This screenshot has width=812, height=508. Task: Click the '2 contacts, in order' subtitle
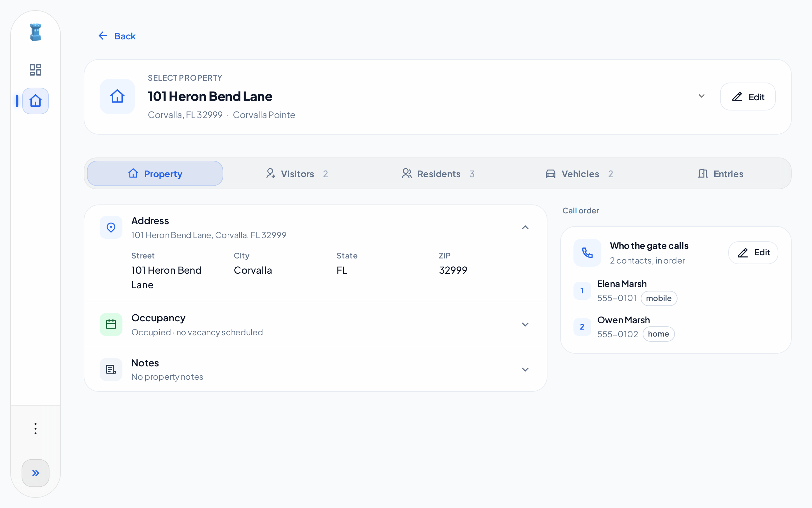(x=647, y=261)
